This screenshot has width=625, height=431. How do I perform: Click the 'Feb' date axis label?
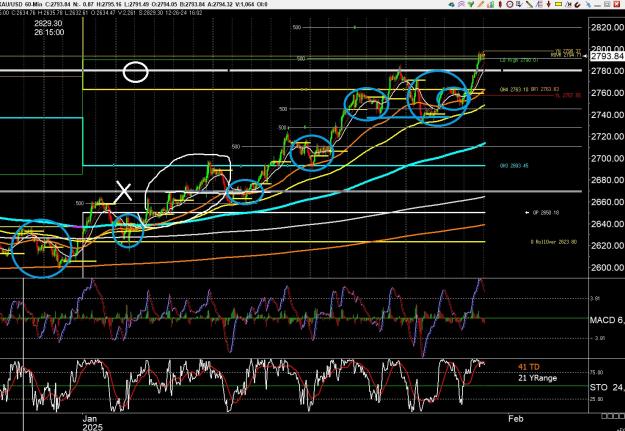click(x=515, y=419)
